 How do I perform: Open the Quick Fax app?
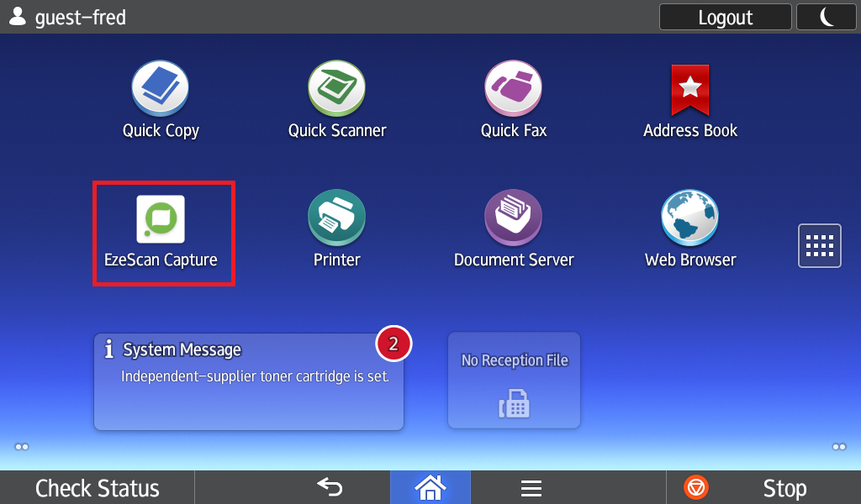pos(513,90)
